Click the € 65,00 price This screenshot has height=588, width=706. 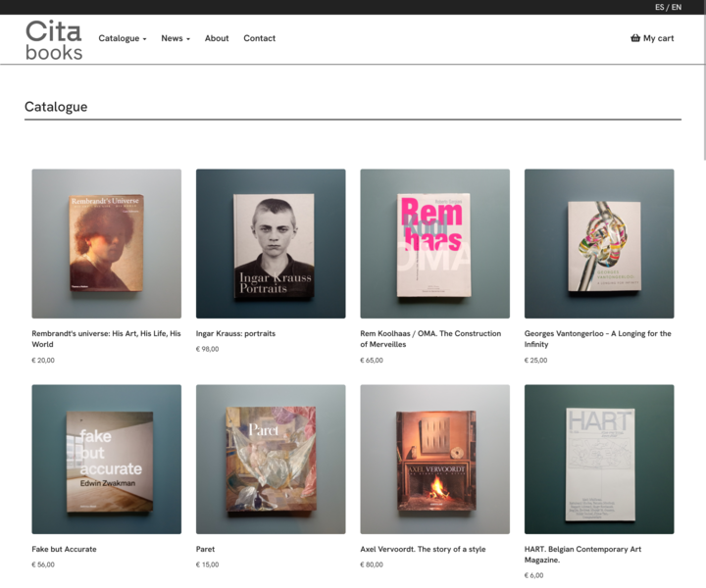click(x=372, y=361)
